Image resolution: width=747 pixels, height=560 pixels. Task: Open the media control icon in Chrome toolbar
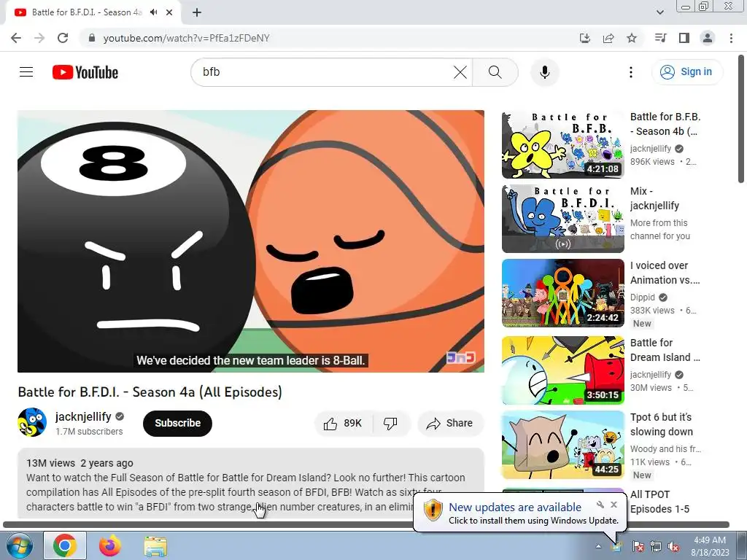(660, 38)
